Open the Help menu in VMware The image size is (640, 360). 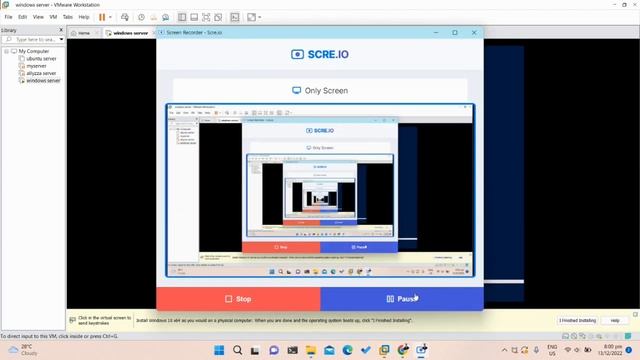click(x=84, y=17)
